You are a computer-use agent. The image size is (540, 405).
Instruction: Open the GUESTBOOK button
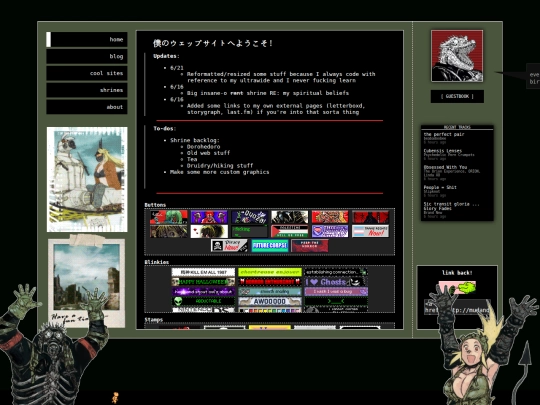click(x=457, y=96)
